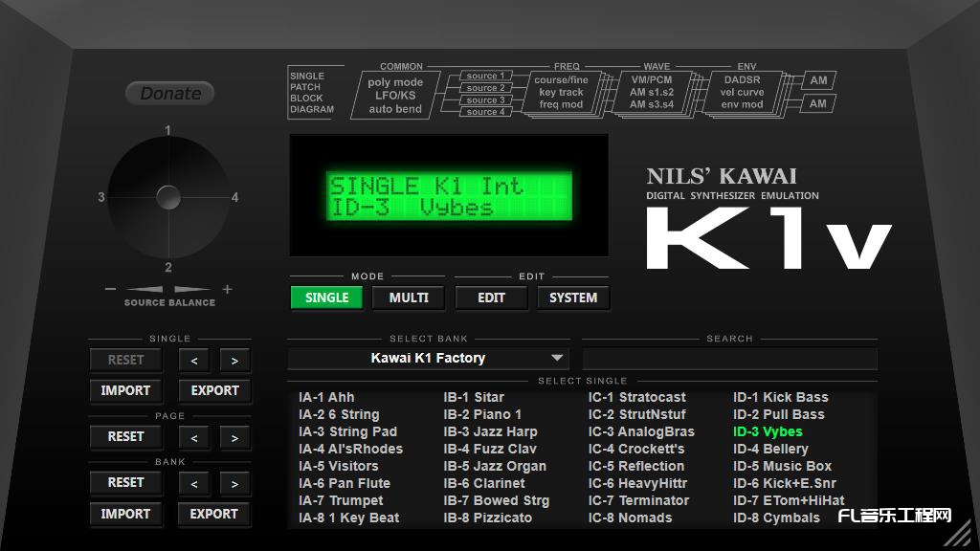The width and height of the screenshot is (980, 551).
Task: Click the source balance plus icon
Action: [x=227, y=289]
